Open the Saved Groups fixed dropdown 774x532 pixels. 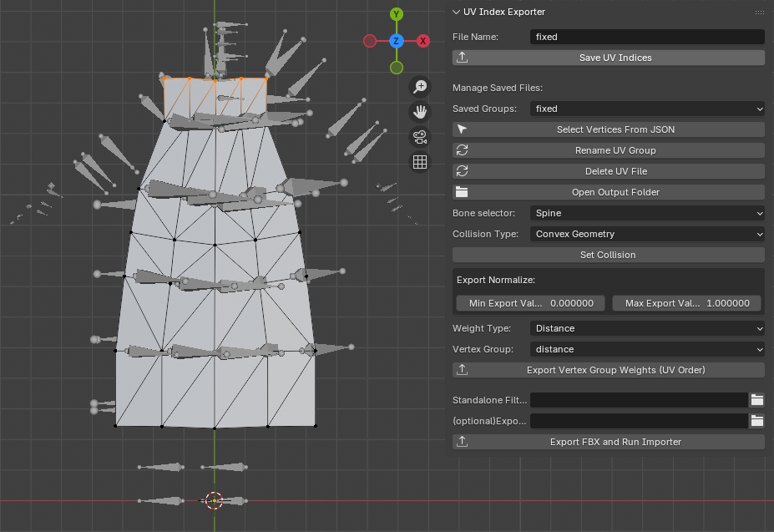click(647, 109)
